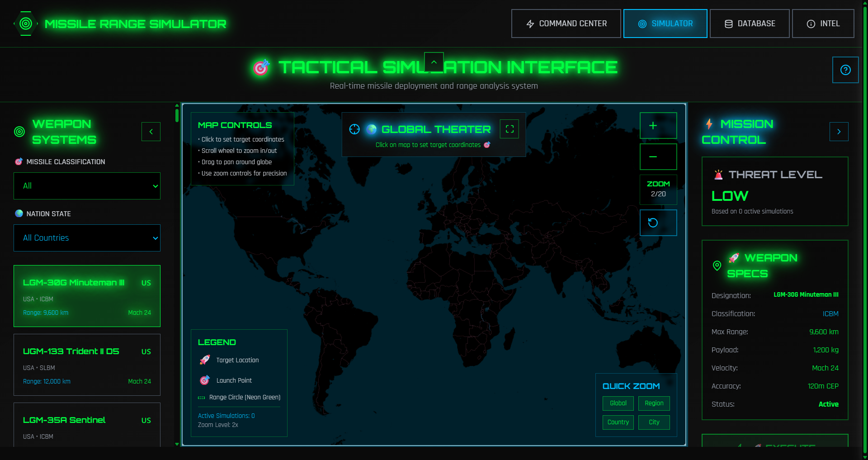
Task: Click the '1,200 kg' Payload value
Action: pyautogui.click(x=826, y=350)
